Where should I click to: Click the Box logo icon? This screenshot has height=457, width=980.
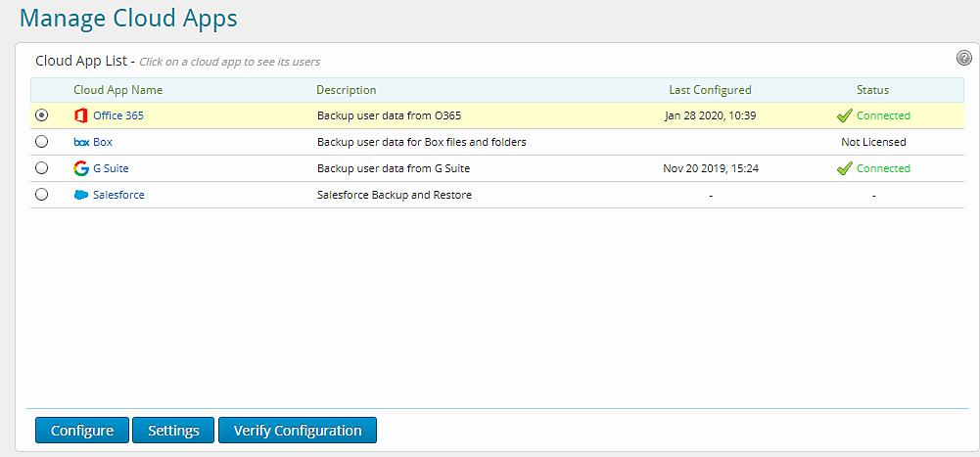(x=82, y=142)
